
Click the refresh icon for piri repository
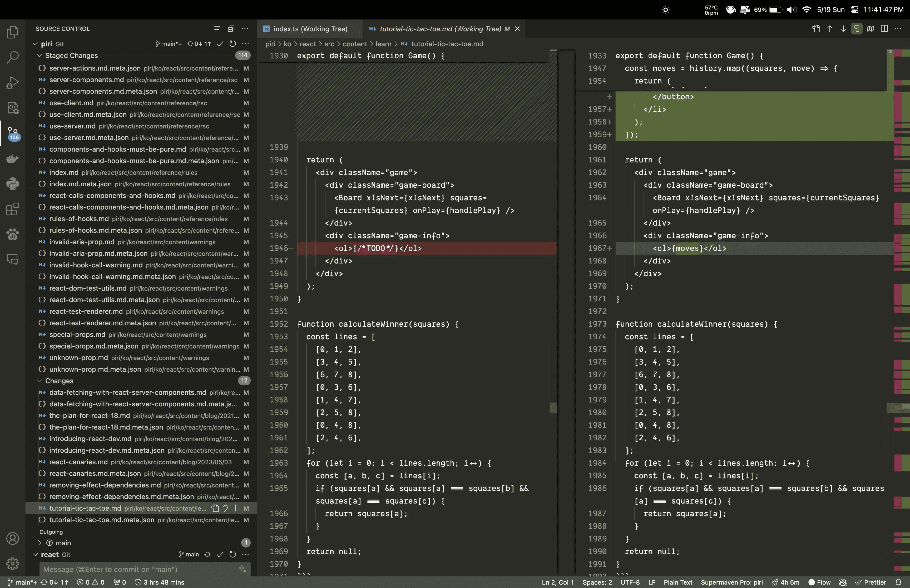tap(233, 44)
